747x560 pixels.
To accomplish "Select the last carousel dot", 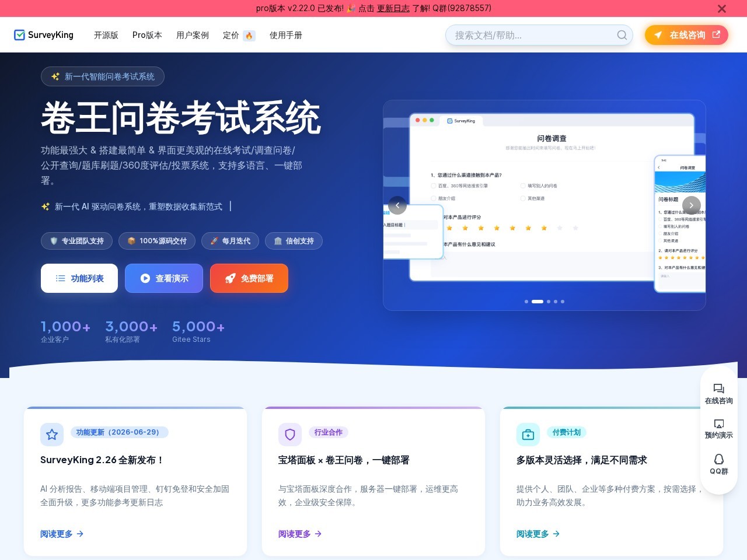I will 563,302.
